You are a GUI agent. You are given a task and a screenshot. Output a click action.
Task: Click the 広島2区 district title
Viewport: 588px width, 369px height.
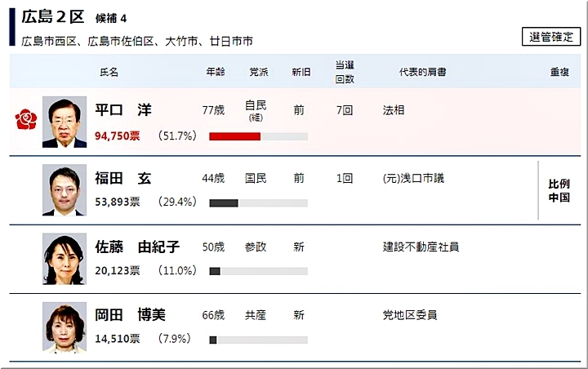(51, 17)
